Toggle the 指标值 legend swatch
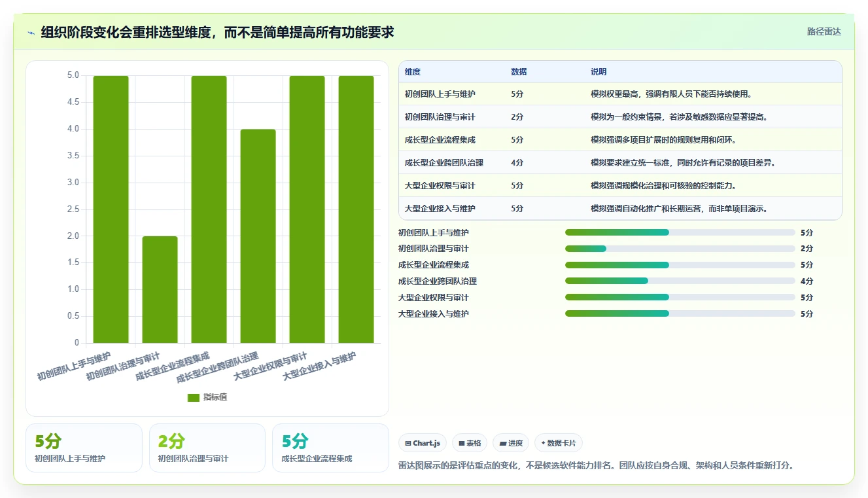 click(194, 397)
